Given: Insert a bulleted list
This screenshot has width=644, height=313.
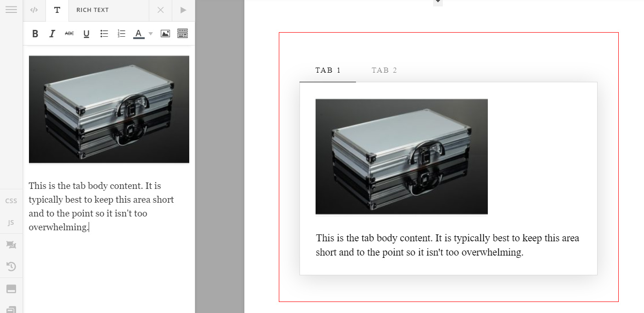Looking at the screenshot, I should coord(104,34).
